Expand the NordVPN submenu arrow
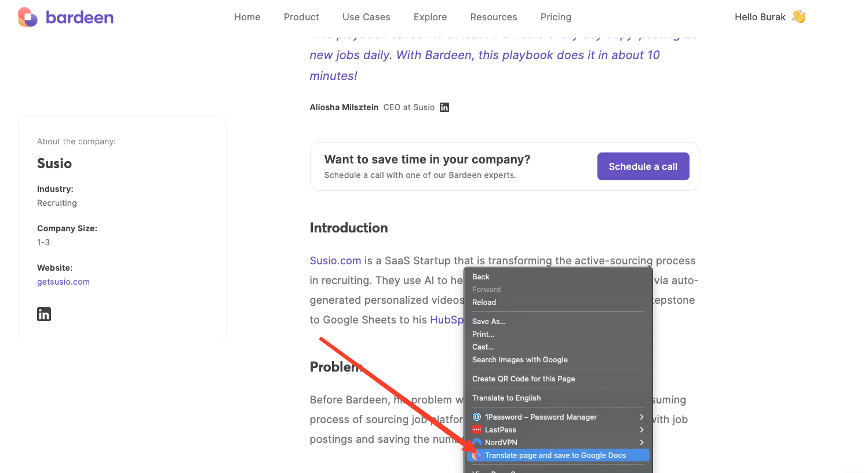 coord(641,442)
